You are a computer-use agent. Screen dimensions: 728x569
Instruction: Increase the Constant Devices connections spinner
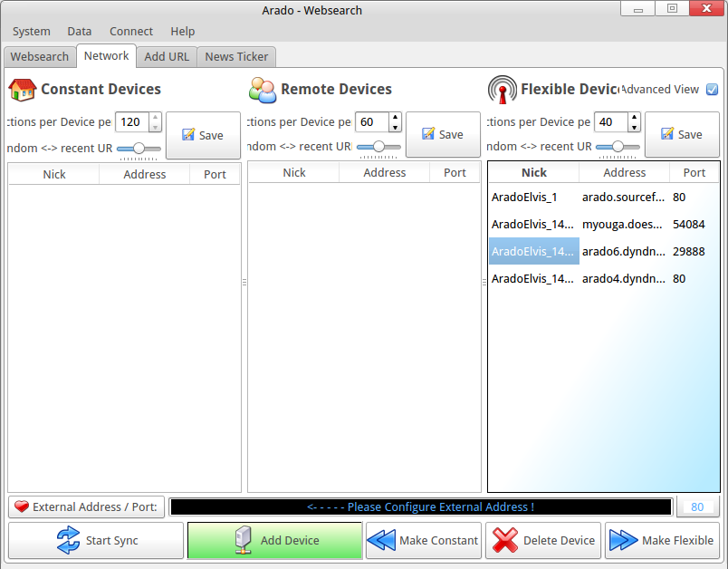click(x=156, y=117)
